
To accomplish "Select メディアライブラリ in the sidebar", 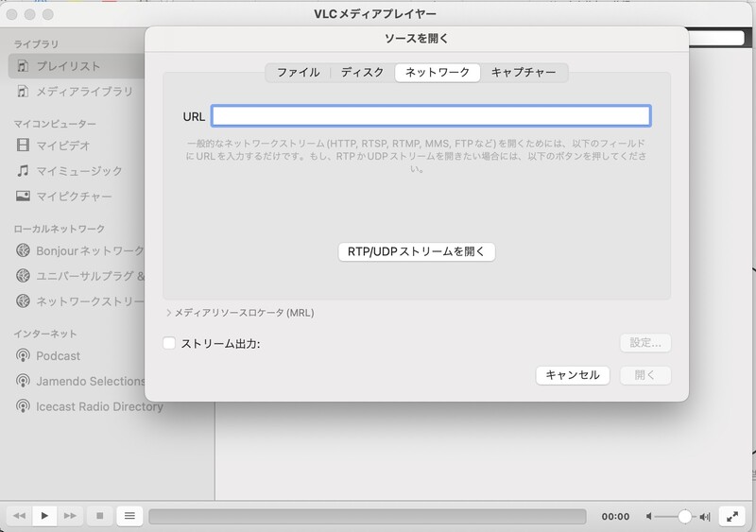I will (x=84, y=91).
